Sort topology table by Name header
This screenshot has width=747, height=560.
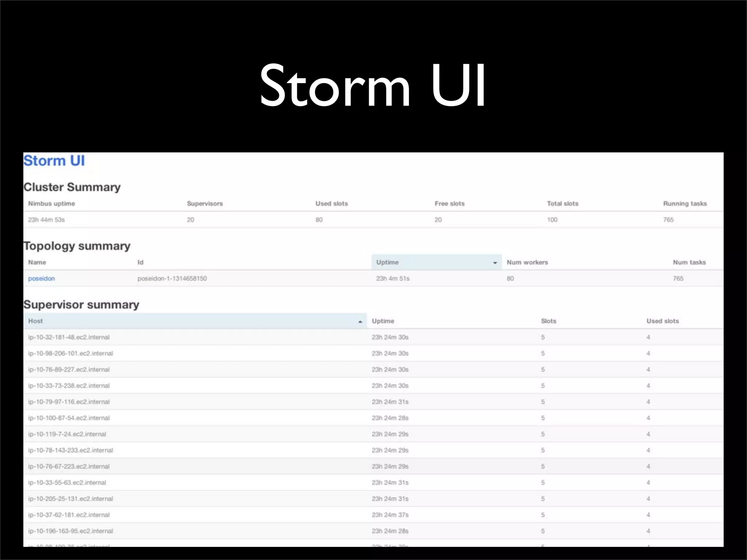pyautogui.click(x=37, y=262)
